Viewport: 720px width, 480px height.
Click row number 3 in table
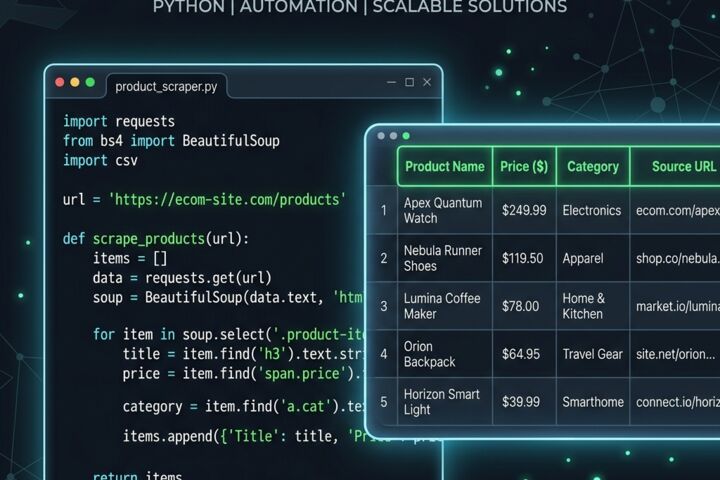tap(383, 306)
